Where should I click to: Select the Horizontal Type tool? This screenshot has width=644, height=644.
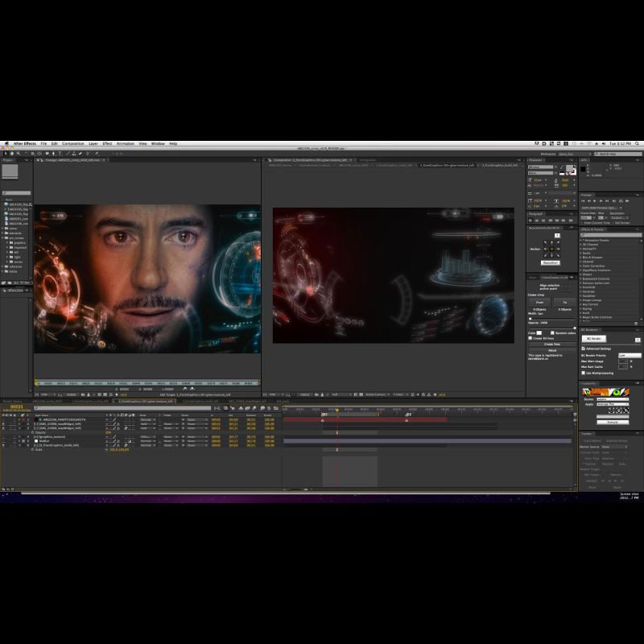pos(60,153)
